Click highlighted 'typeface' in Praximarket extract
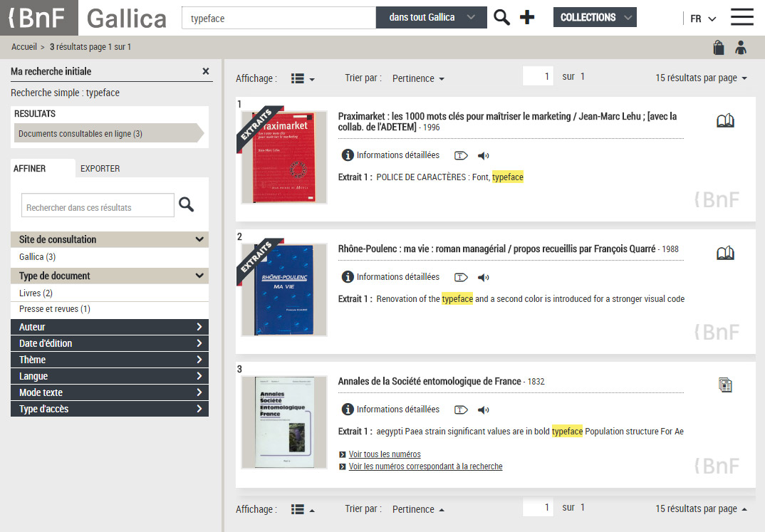Viewport: 765px width, 532px height. click(x=507, y=177)
